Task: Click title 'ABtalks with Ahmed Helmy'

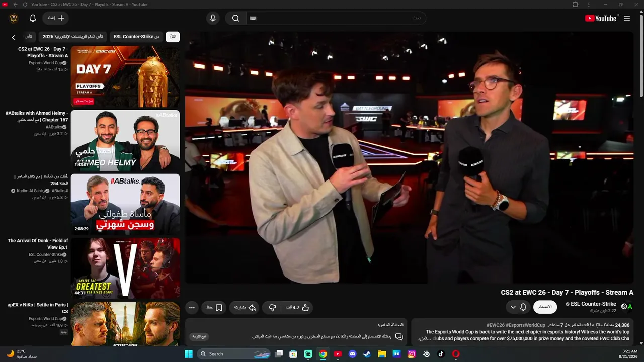Action: coord(37,117)
